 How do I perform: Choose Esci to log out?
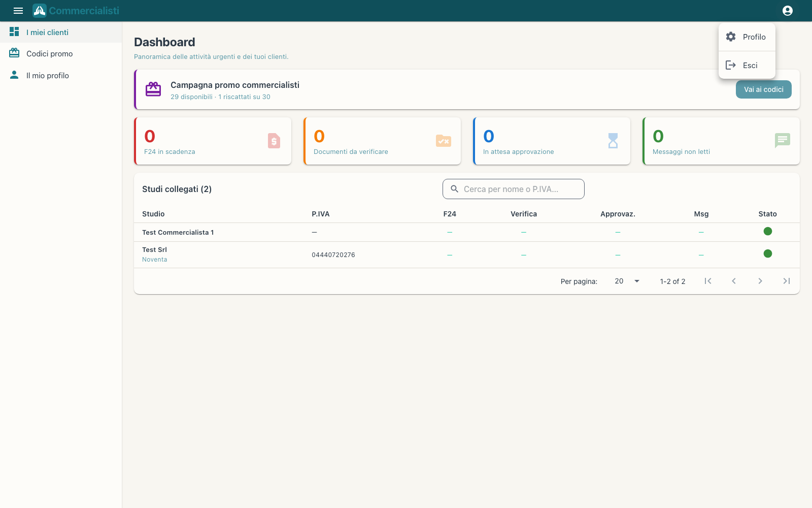(747, 65)
